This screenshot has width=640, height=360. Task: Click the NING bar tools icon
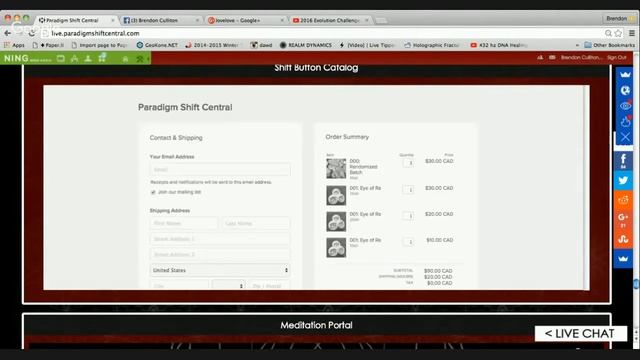(x=140, y=59)
